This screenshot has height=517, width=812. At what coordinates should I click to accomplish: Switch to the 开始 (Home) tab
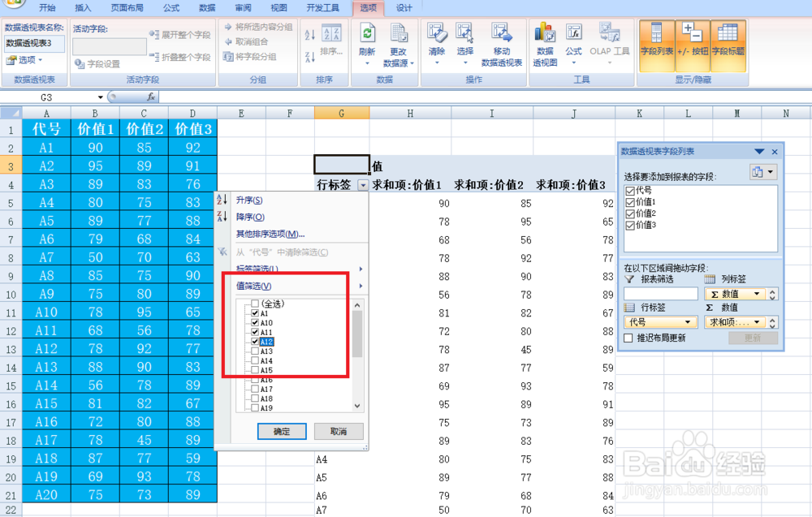click(x=47, y=8)
